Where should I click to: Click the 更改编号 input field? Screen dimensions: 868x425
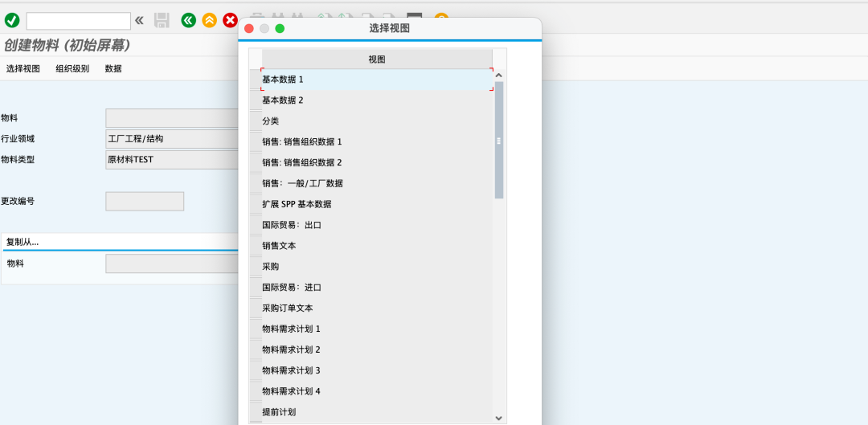(145, 202)
